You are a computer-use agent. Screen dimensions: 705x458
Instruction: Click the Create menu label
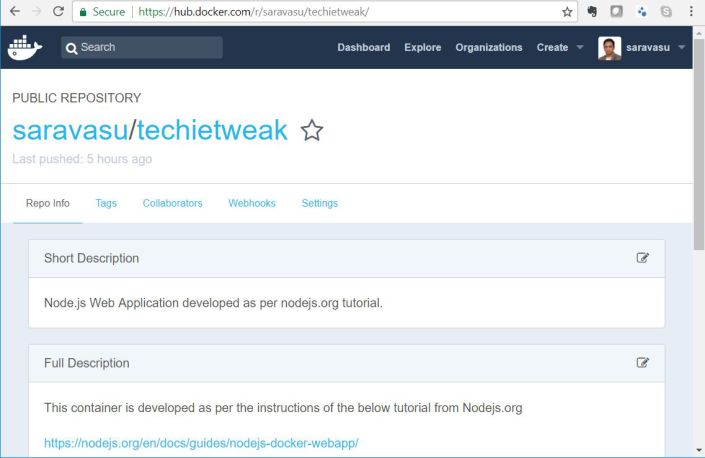(x=552, y=47)
